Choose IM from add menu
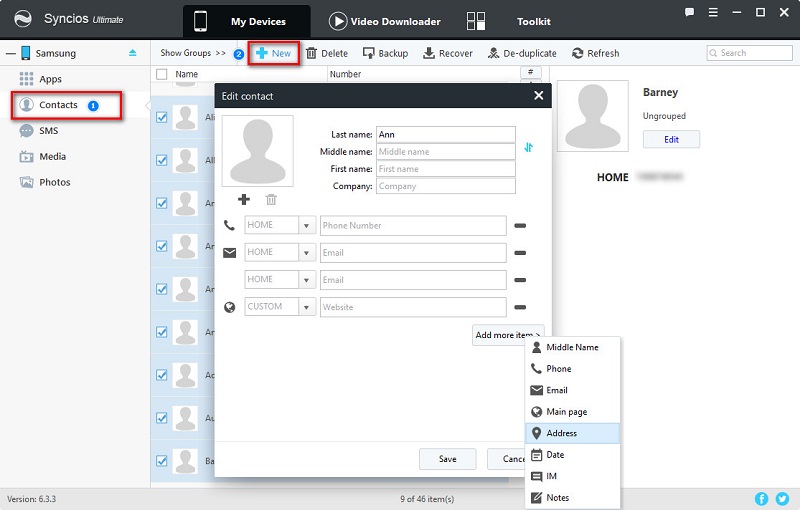Screen dimensions: 800x510 coord(572,476)
